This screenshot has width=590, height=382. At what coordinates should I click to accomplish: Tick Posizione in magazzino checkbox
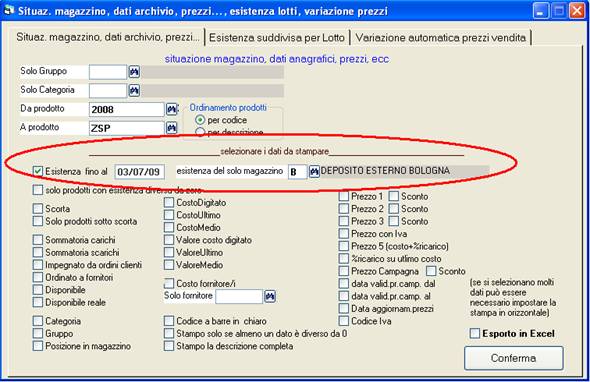pos(38,346)
